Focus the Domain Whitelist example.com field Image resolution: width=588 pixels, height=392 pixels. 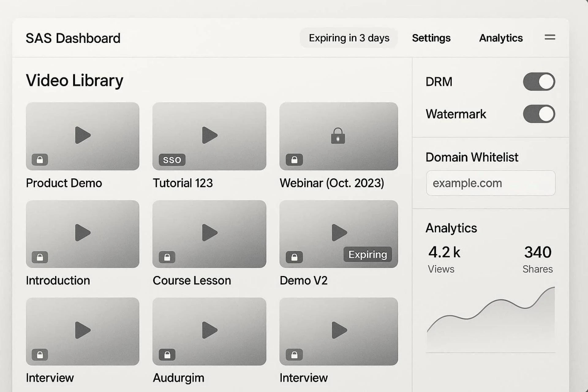491,183
